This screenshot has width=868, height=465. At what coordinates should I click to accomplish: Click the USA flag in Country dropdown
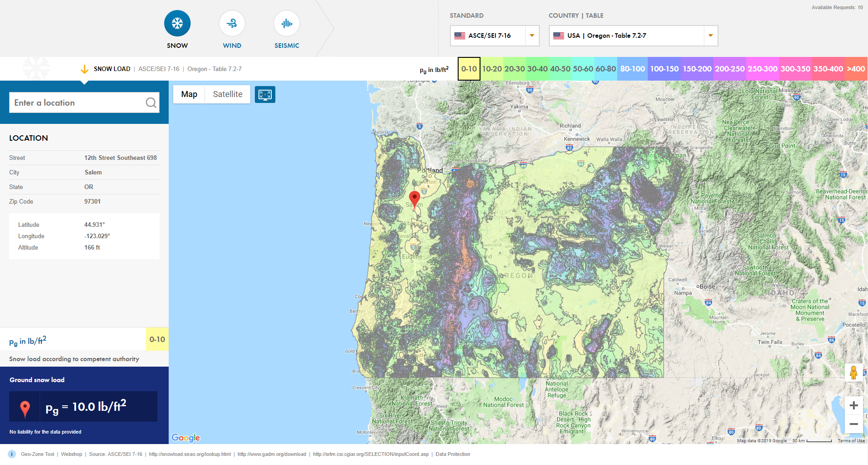tap(559, 36)
